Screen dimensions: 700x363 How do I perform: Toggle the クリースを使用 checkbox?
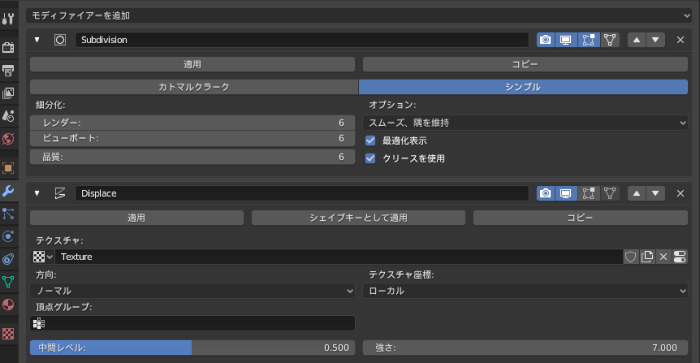370,158
